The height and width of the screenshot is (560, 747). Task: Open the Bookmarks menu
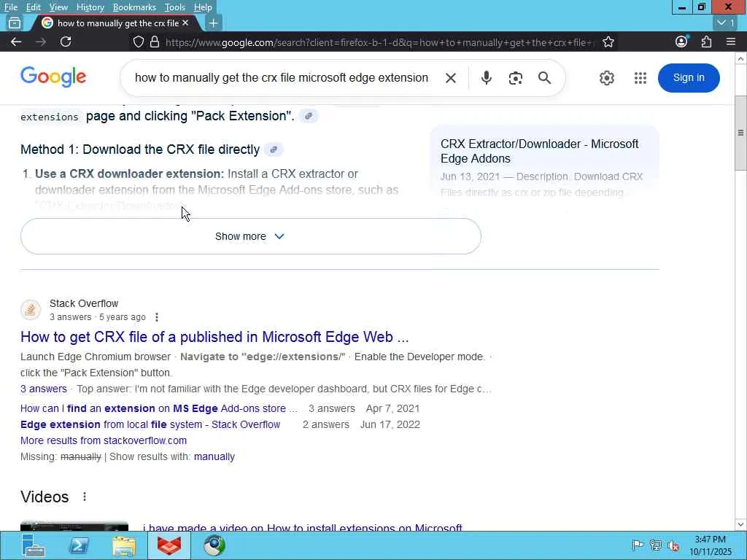[134, 7]
